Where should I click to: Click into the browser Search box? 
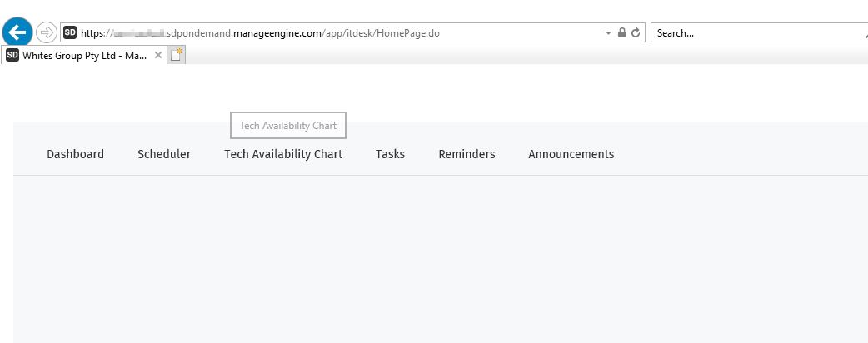tap(750, 33)
